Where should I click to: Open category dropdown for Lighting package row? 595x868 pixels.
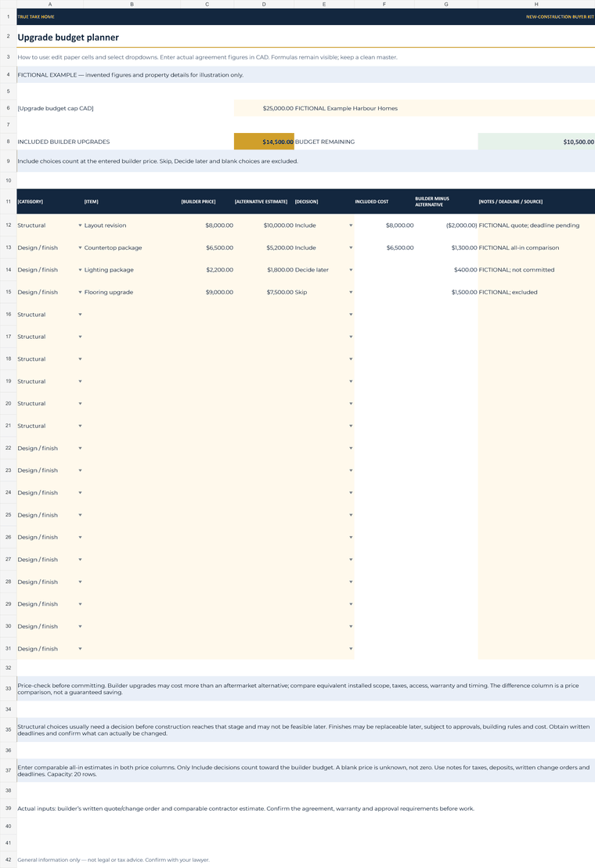[x=80, y=269]
